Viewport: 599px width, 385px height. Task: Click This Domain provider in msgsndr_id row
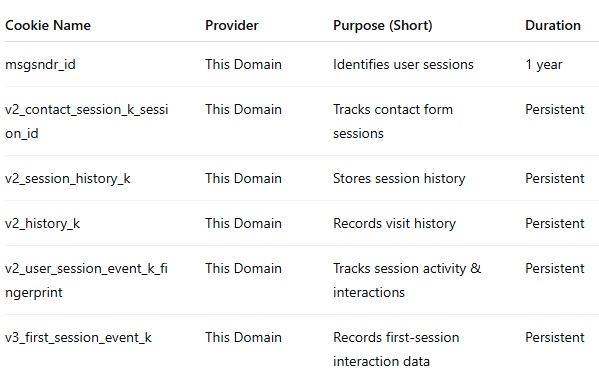pyautogui.click(x=243, y=65)
